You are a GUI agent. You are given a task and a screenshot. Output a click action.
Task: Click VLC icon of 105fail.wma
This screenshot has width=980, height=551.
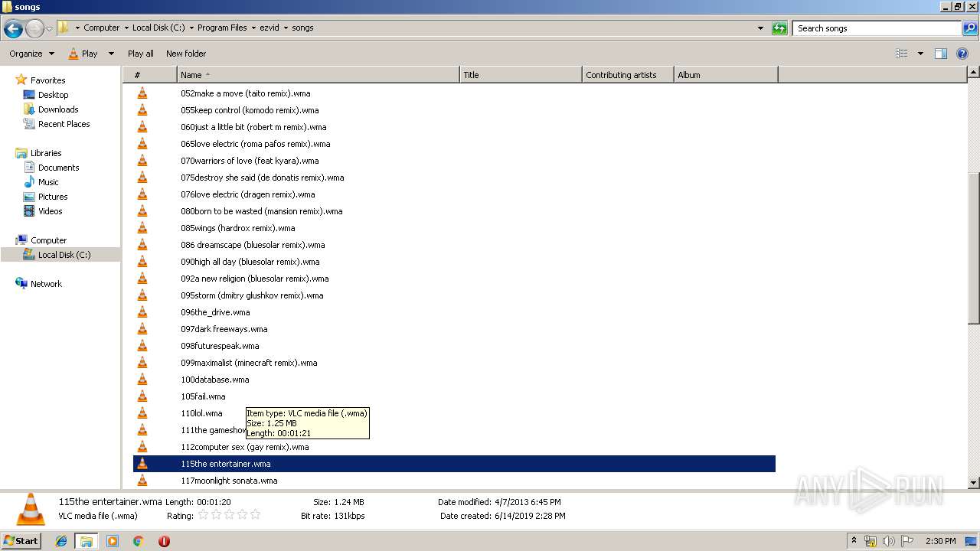tap(142, 396)
